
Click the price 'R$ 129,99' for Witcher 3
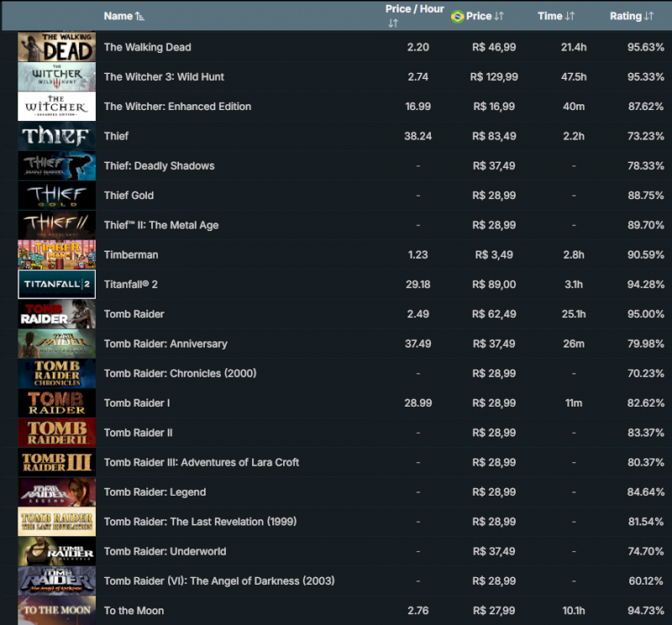pos(494,76)
